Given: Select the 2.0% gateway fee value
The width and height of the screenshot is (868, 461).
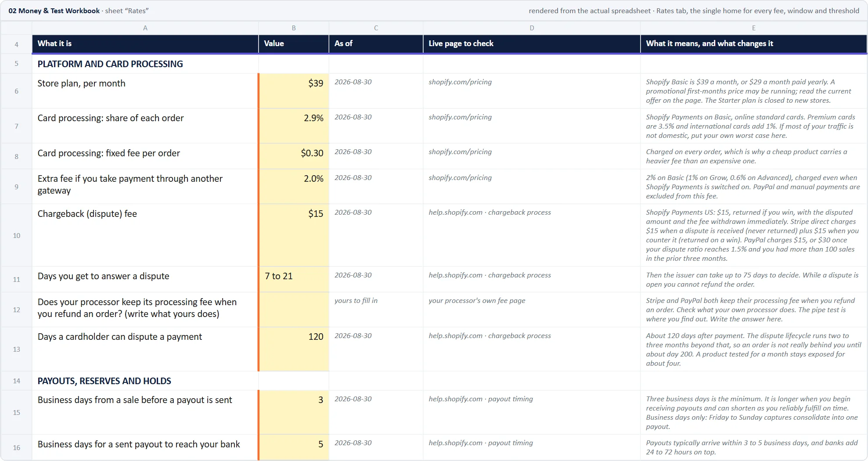Looking at the screenshot, I should 294,187.
